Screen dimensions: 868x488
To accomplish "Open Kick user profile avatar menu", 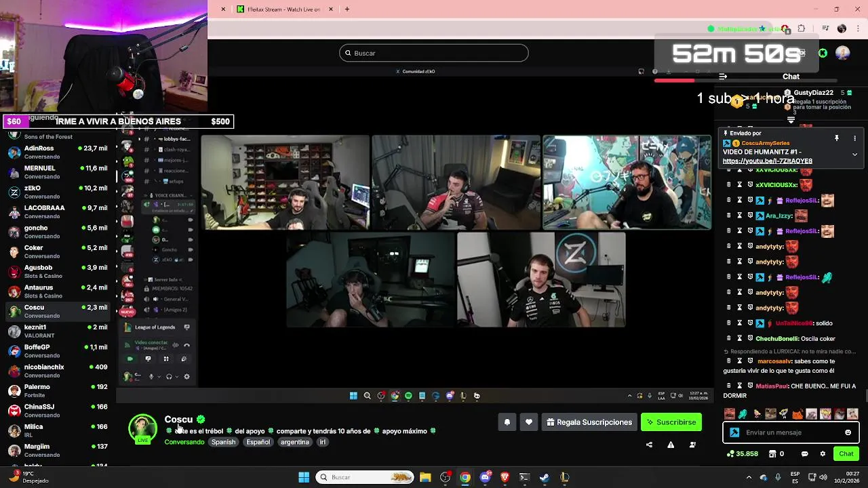I will [x=843, y=53].
